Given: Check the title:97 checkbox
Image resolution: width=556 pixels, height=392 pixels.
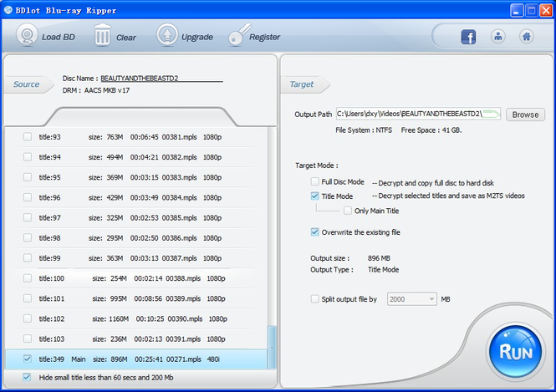Looking at the screenshot, I should 28,217.
